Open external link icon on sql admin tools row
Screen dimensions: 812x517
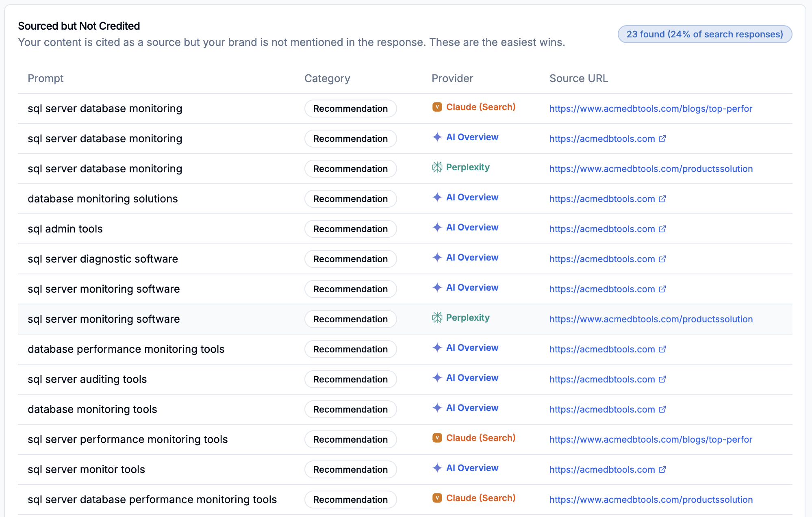(x=662, y=229)
